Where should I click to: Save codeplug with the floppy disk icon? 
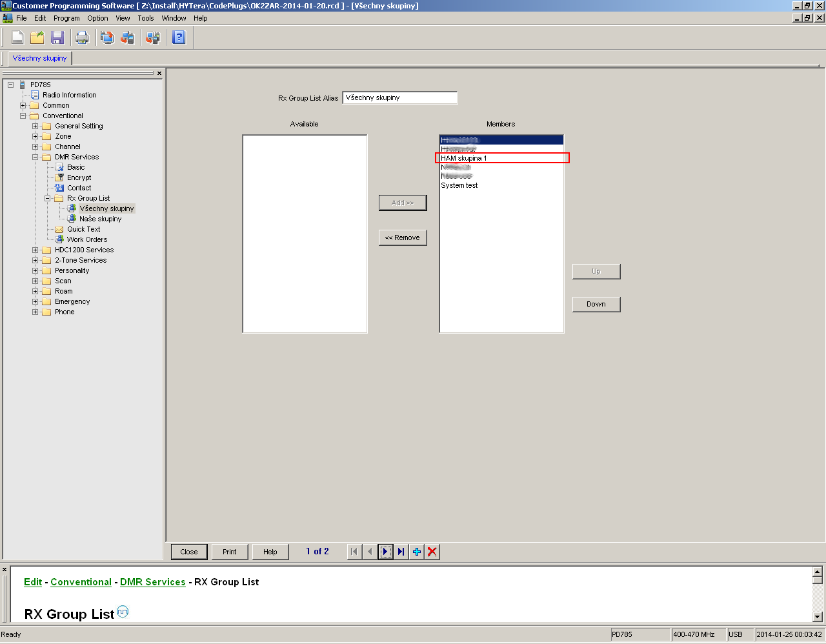click(x=57, y=37)
